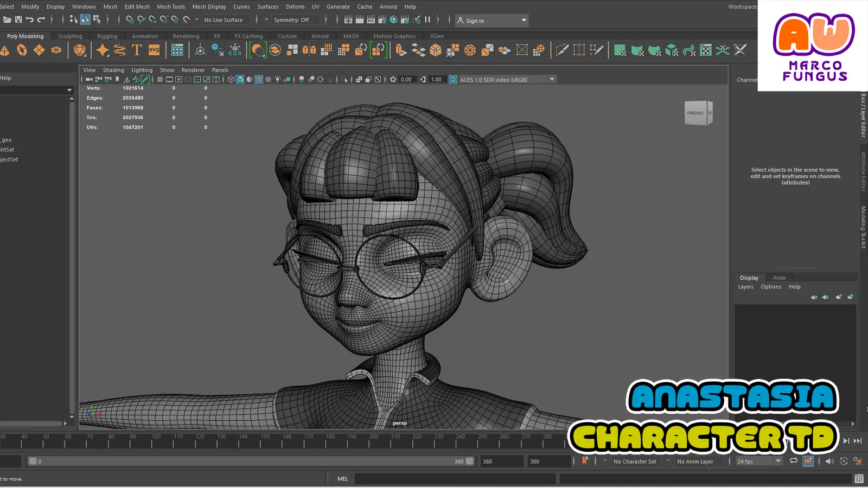Select the Multi-Cut knife tool icon
868x488 pixels.
coord(562,50)
